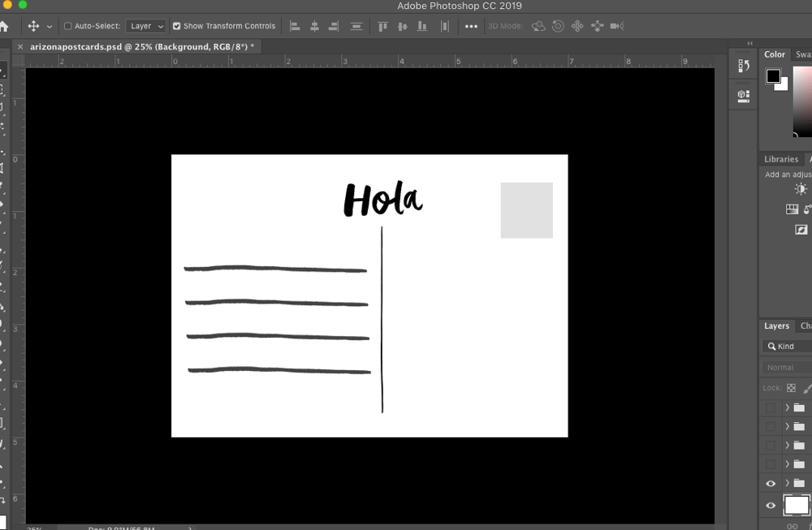
Task: Expand the topmost layer group chevron
Action: click(787, 408)
